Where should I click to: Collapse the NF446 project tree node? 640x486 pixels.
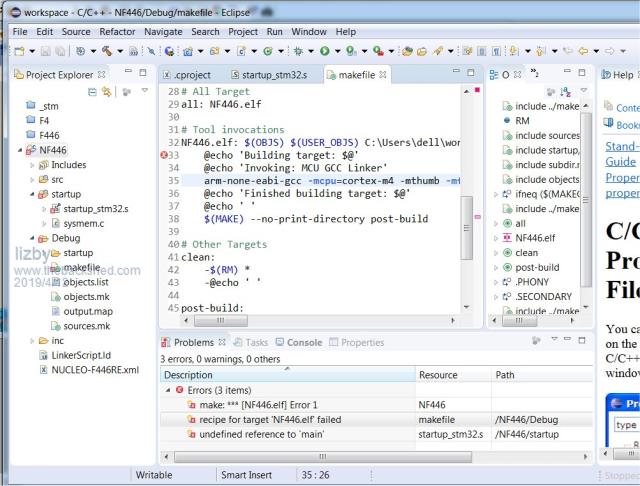click(x=21, y=149)
